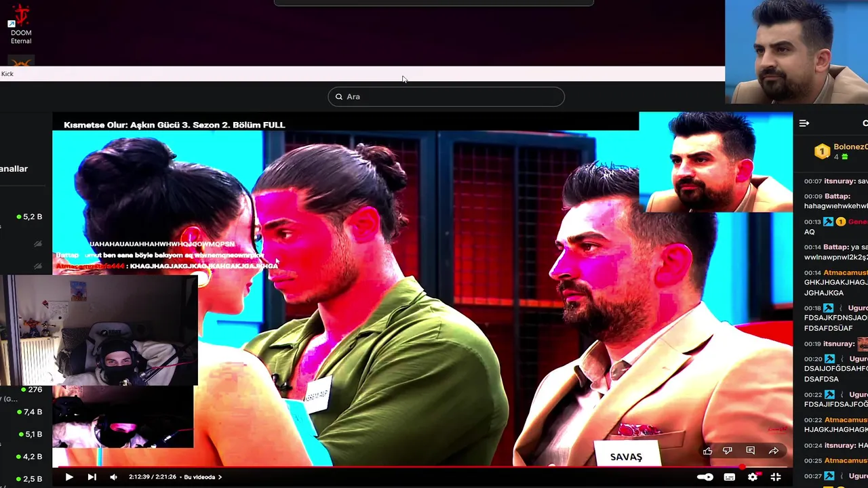Open sidebar channel with 4,2 B viewers
The image size is (868, 488).
point(29,457)
